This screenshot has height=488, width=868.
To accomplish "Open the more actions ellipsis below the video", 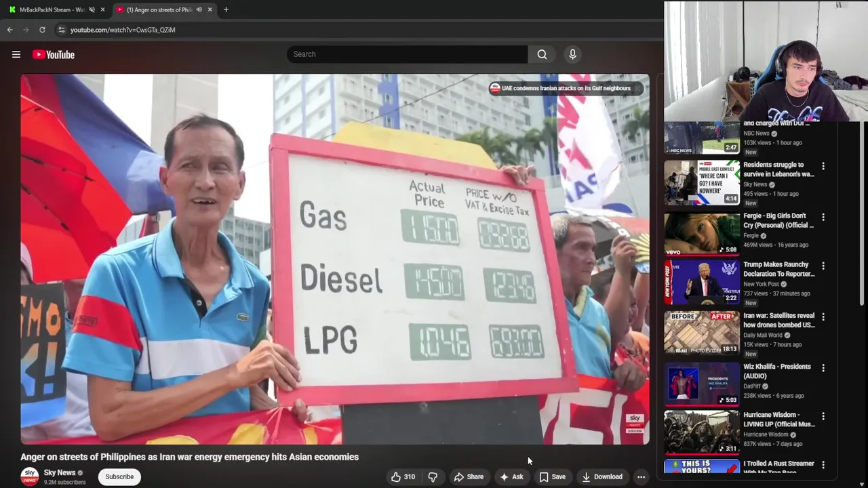I will click(x=641, y=476).
